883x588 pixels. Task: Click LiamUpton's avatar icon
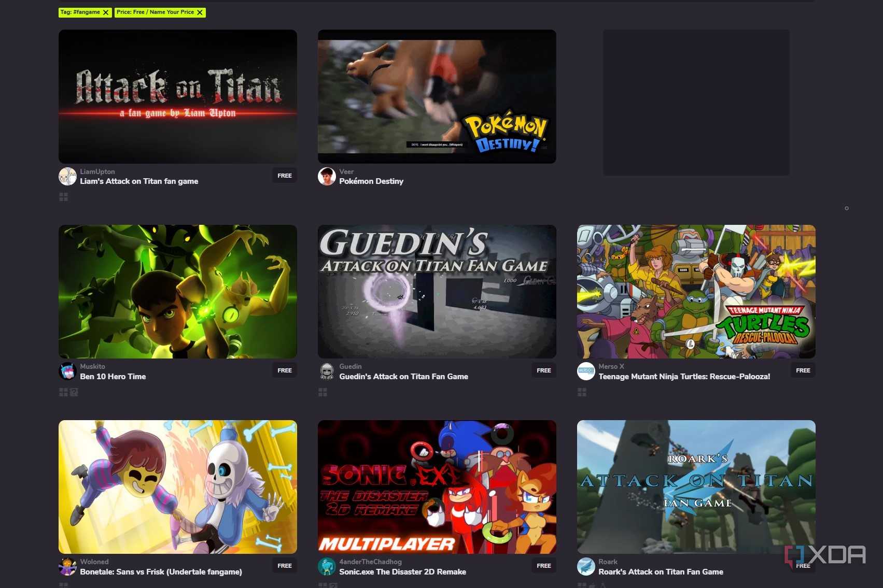coord(67,176)
